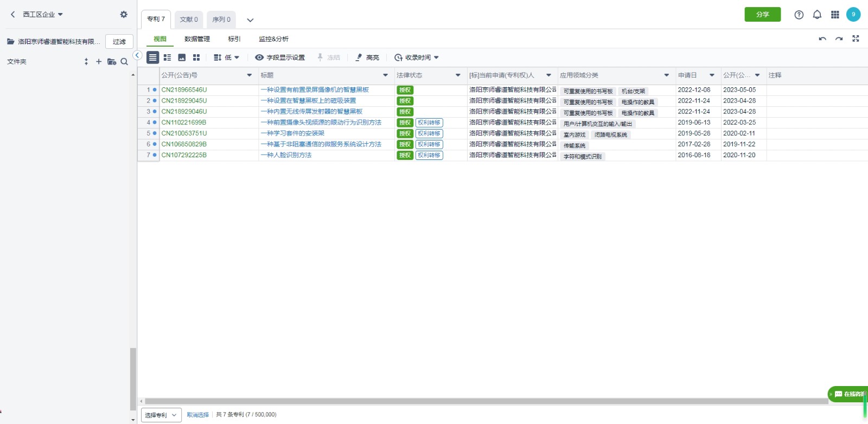
Task: Select the 数据管理 menu tab
Action: click(x=197, y=39)
